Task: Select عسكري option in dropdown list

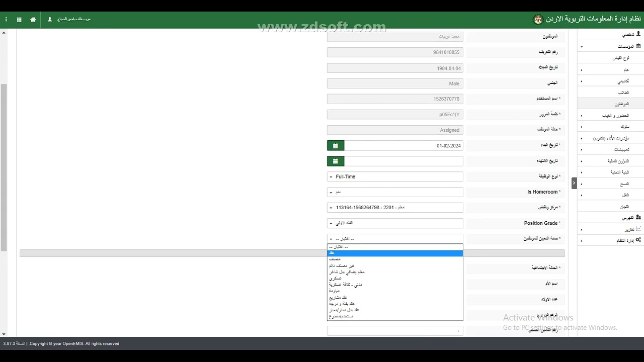Action: coord(395,279)
